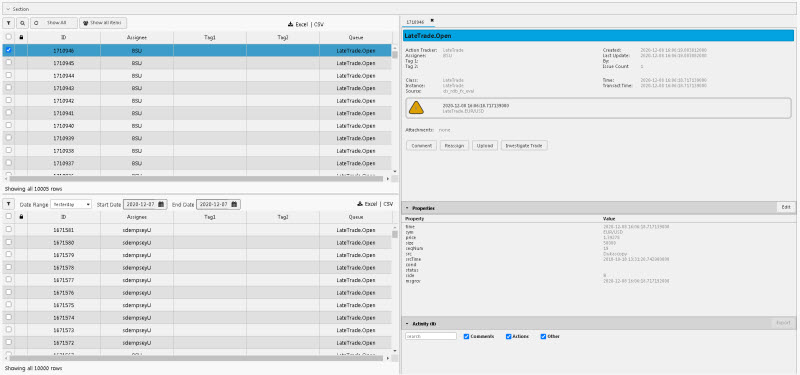Sort bottom table by Tag1 column
The height and width of the screenshot is (375, 800).
click(x=210, y=217)
